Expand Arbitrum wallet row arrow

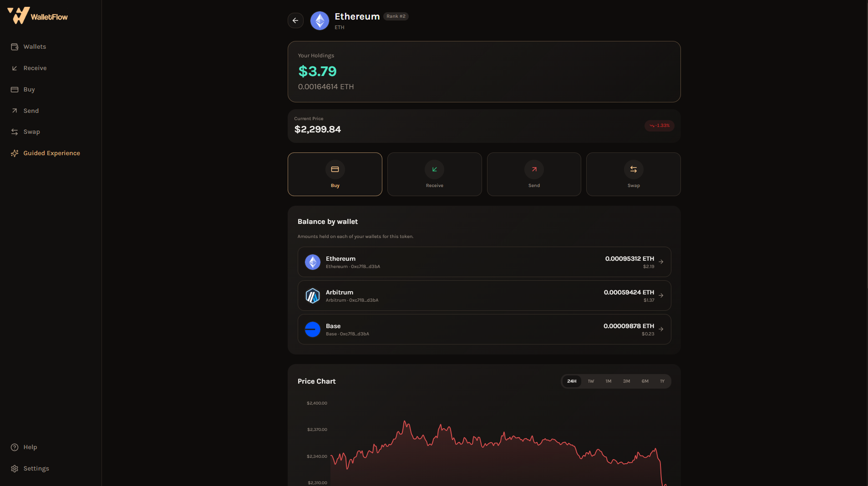(661, 296)
